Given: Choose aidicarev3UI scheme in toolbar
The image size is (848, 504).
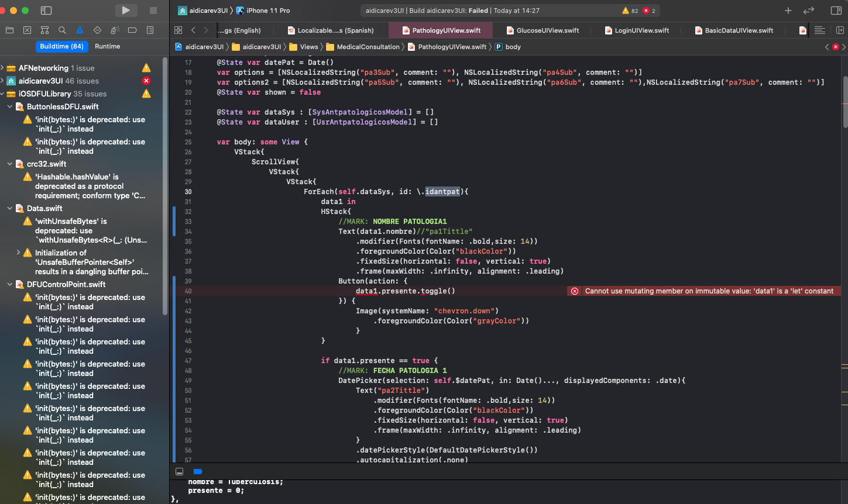Looking at the screenshot, I should (202, 11).
